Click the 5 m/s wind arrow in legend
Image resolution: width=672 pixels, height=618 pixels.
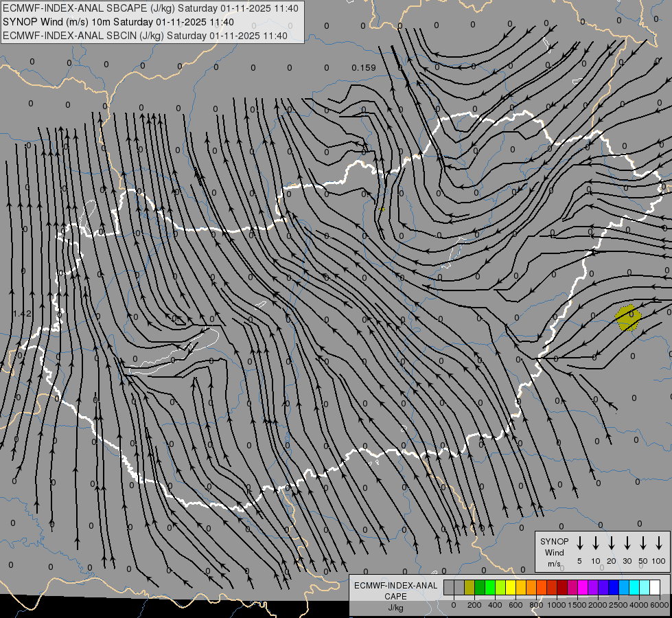tap(580, 543)
